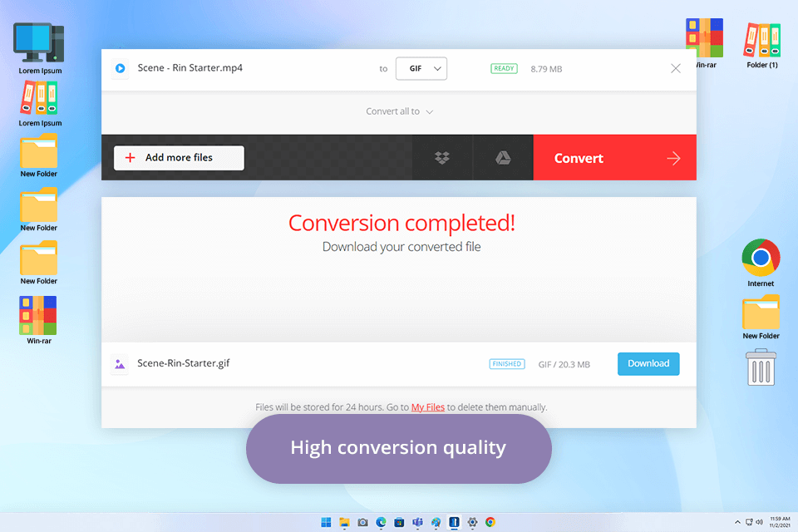Image resolution: width=798 pixels, height=532 pixels.
Task: Open the New Folder above the left Win-rar icon
Action: click(39, 263)
